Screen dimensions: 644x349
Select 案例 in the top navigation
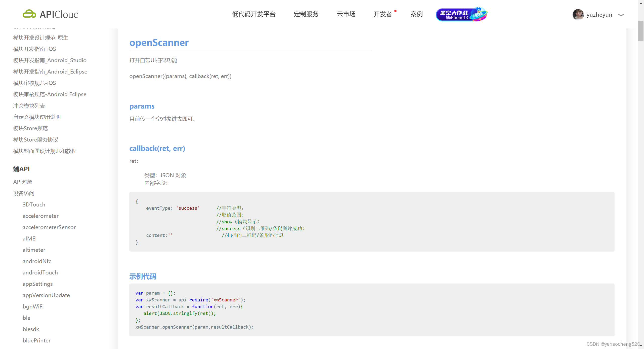(x=416, y=14)
